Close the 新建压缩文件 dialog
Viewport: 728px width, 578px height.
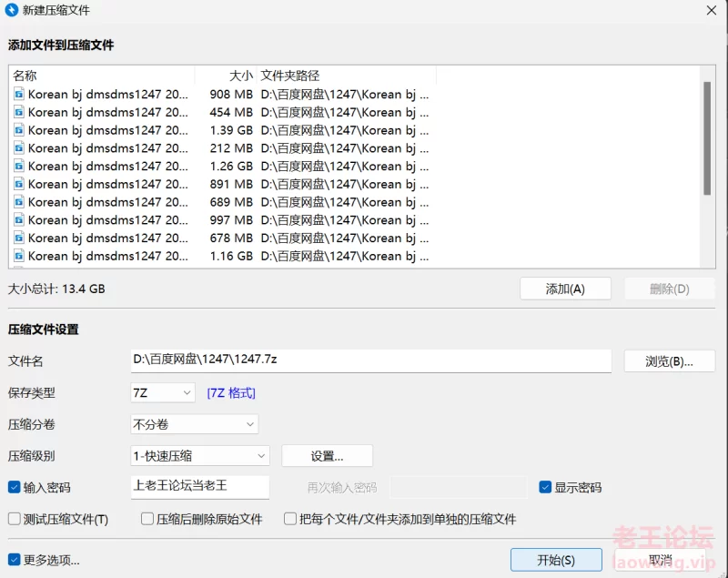(711, 10)
